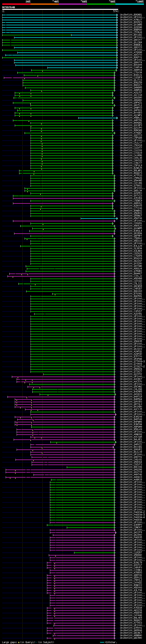The width and height of the screenshot is (146, 644).
Task: Select the UniRef100_C5JLY7 label
Action: 131,143
